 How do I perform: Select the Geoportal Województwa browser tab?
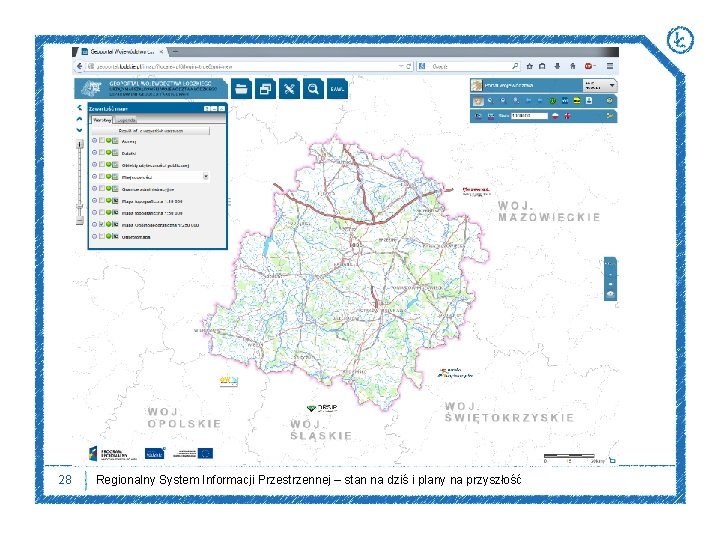[121, 52]
